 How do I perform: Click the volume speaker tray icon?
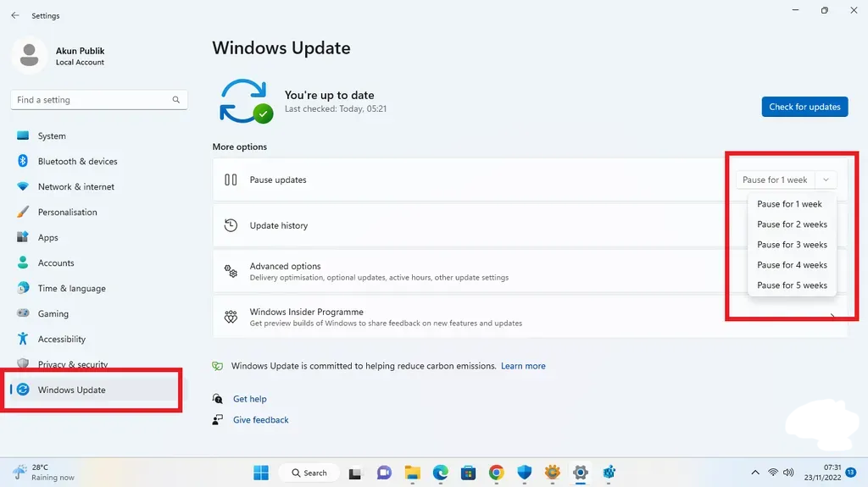788,473
